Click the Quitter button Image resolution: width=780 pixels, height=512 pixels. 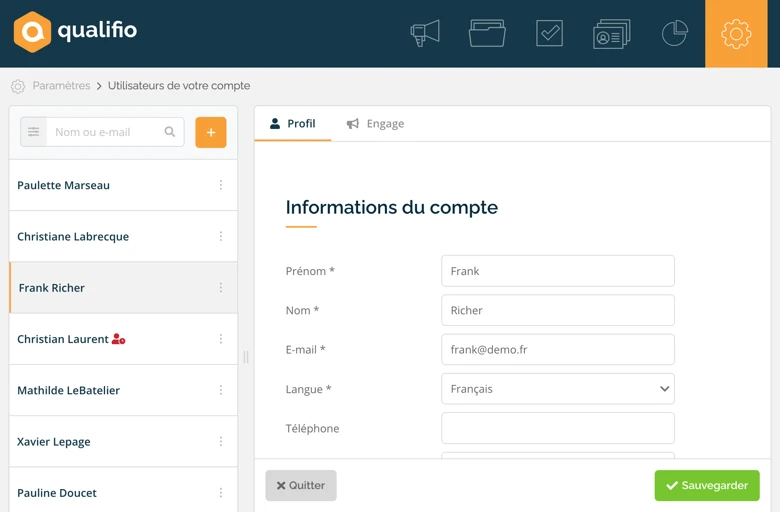click(x=301, y=485)
